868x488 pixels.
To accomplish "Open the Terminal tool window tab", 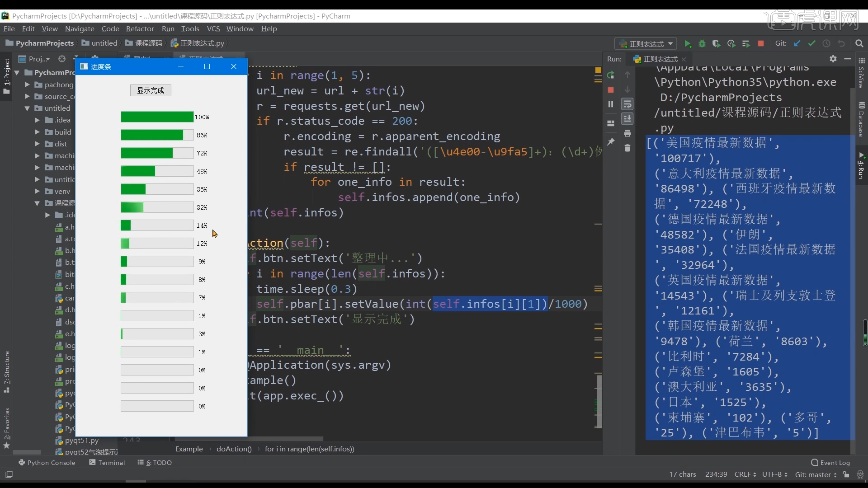I will (x=107, y=463).
